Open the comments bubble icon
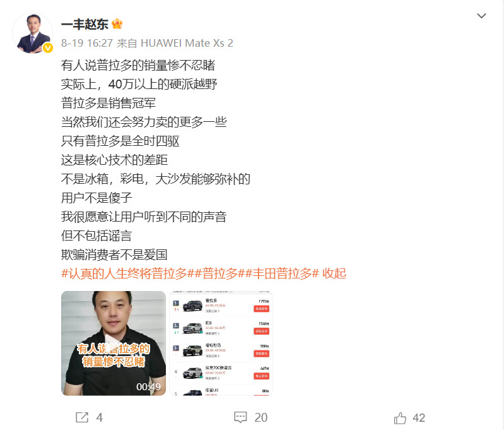 [240, 417]
